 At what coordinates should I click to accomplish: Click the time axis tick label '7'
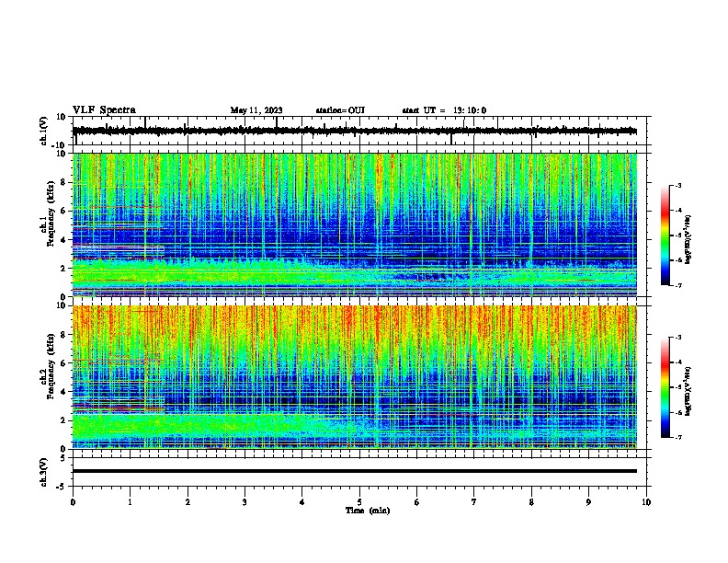[474, 502]
